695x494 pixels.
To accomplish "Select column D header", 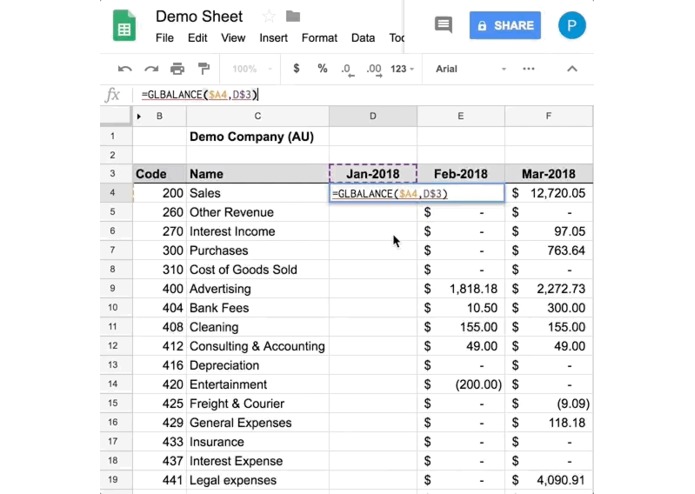I will pos(373,116).
